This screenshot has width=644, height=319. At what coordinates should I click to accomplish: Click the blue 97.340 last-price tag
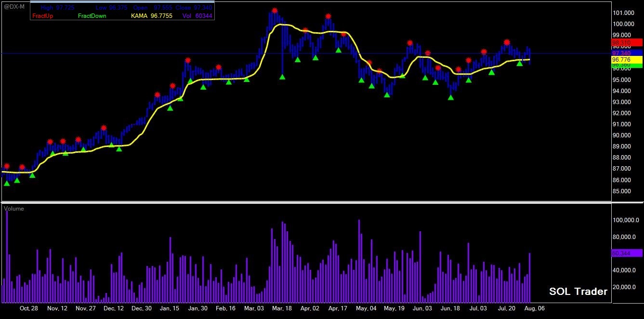[627, 53]
